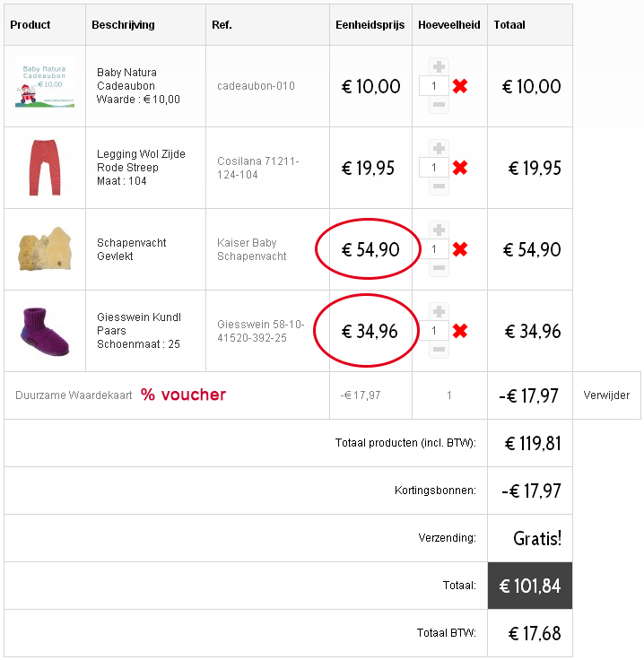Decrease quantity of Legging Wol Zijde
This screenshot has width=644, height=660.
click(x=439, y=187)
